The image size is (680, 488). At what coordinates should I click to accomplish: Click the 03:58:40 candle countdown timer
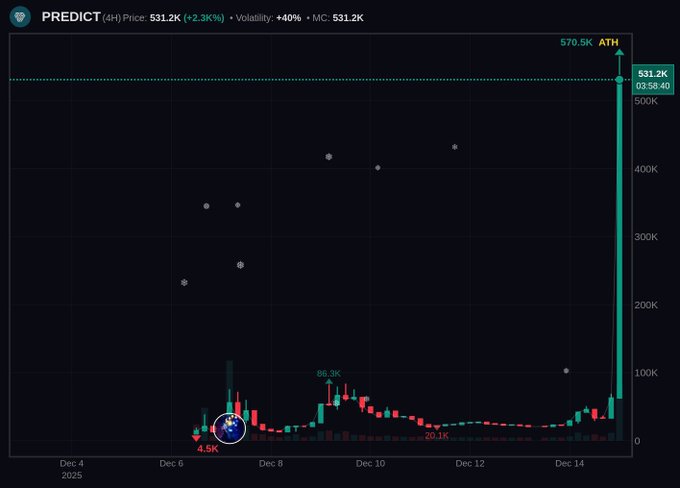point(652,86)
